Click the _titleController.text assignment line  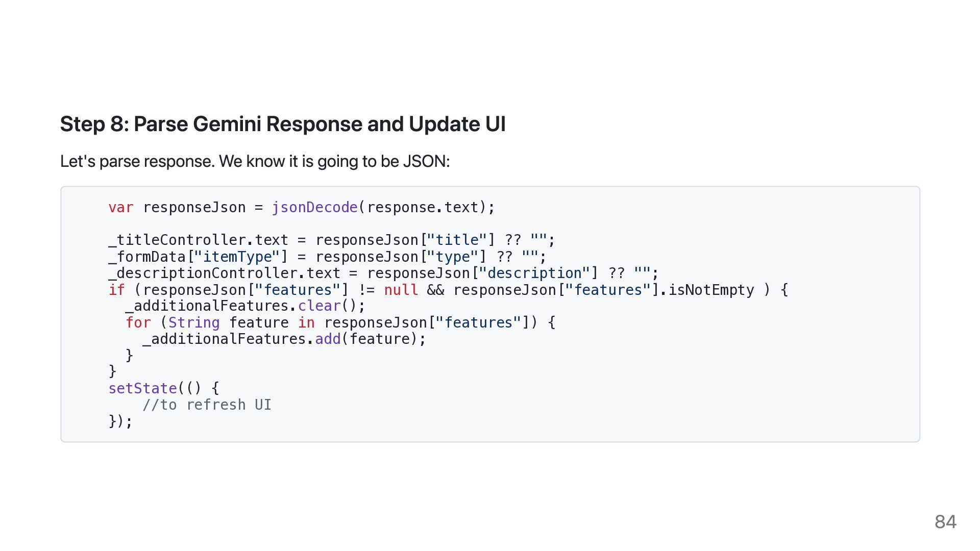331,240
